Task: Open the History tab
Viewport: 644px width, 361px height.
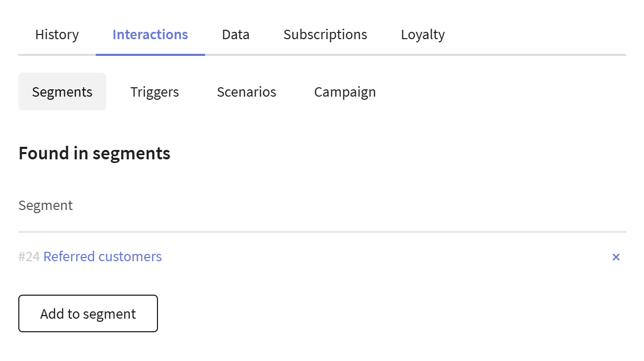Action: pos(57,35)
